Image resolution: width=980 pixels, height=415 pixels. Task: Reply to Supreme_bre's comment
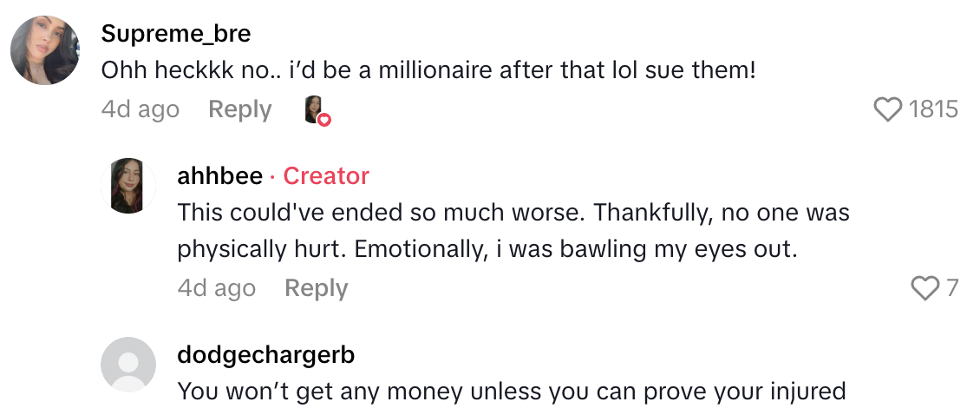pos(240,109)
